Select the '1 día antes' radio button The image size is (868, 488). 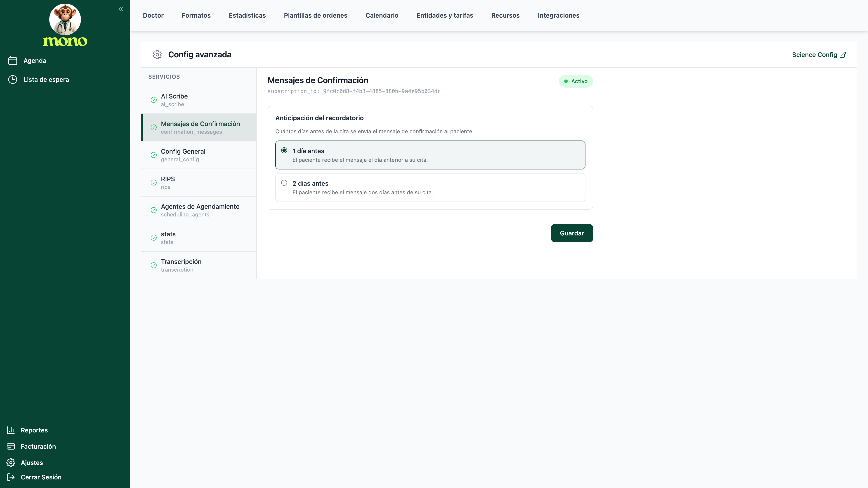tap(284, 150)
